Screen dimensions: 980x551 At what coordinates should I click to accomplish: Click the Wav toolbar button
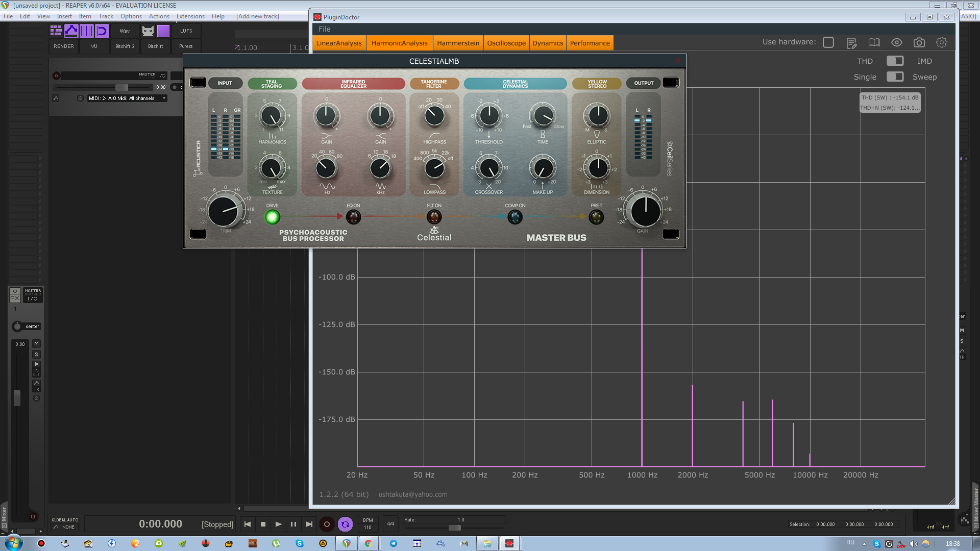(125, 31)
